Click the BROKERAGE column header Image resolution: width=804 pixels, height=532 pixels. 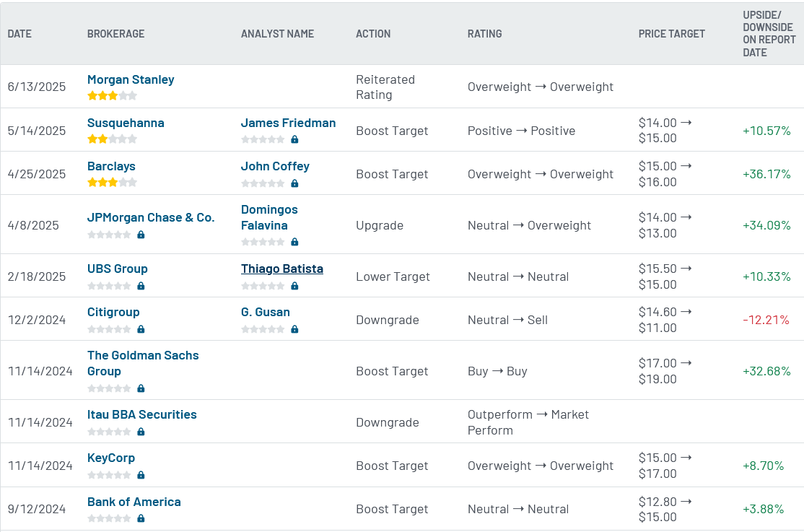(x=116, y=34)
